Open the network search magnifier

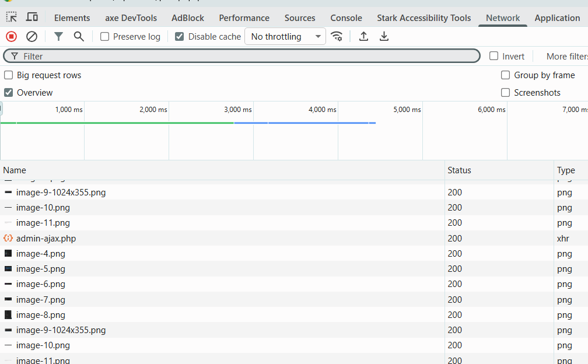[79, 37]
